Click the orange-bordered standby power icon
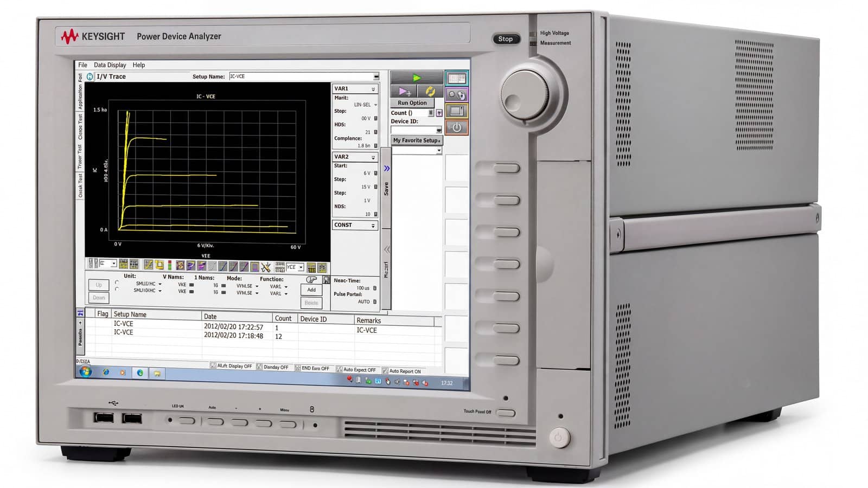 tap(456, 128)
